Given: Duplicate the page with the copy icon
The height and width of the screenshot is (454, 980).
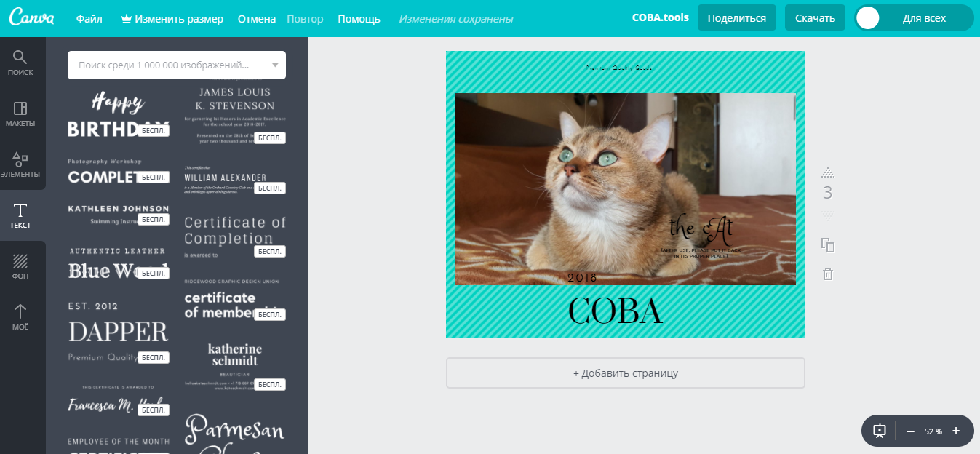Looking at the screenshot, I should [x=828, y=246].
